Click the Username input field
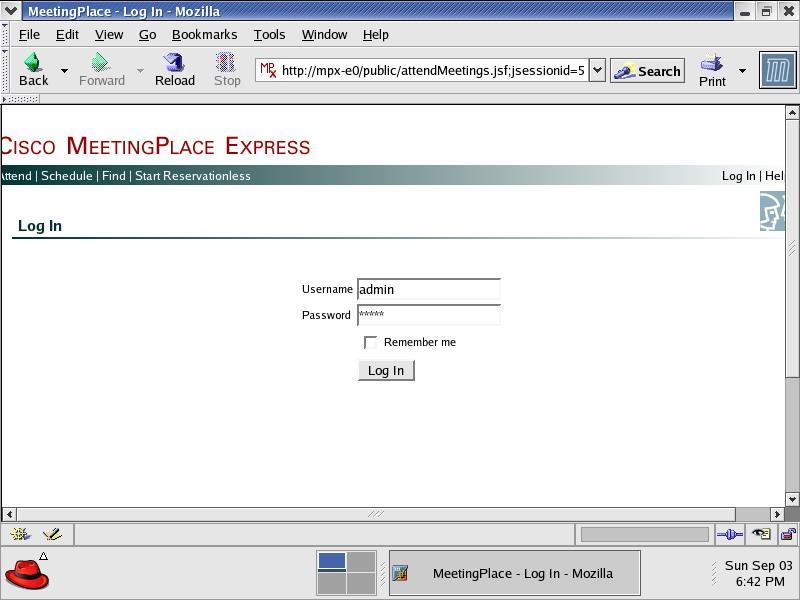800x600 pixels. [429, 289]
